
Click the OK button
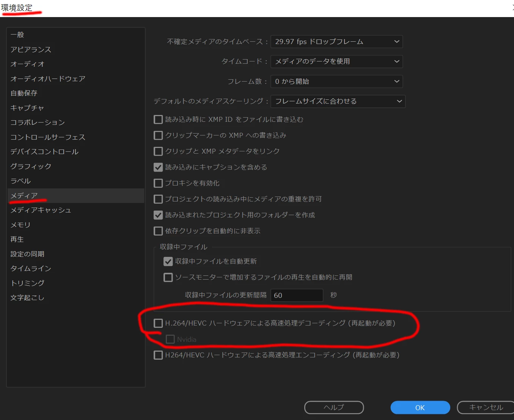[x=420, y=408]
